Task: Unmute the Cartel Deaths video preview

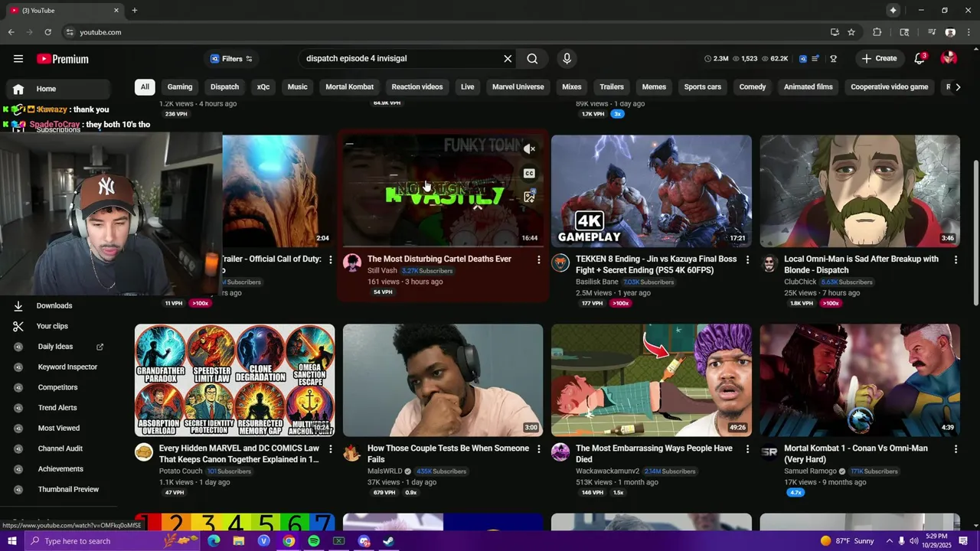Action: coord(529,149)
